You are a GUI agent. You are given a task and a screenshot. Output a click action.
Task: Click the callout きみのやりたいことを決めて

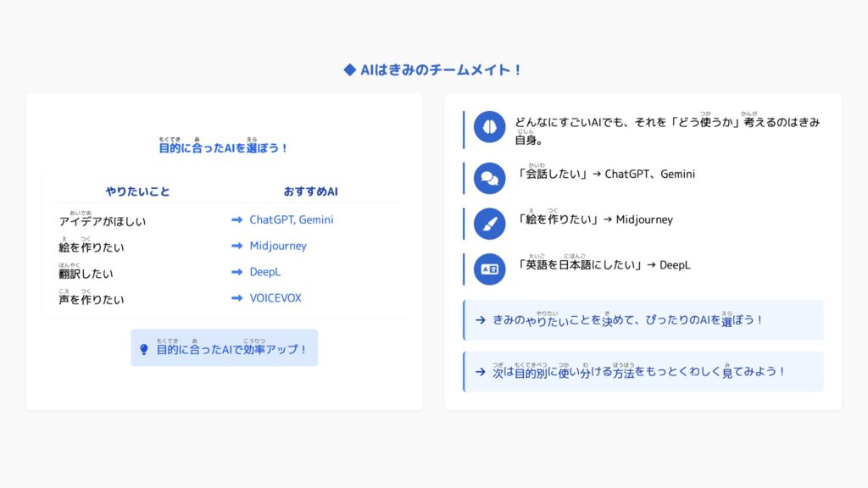(643, 319)
